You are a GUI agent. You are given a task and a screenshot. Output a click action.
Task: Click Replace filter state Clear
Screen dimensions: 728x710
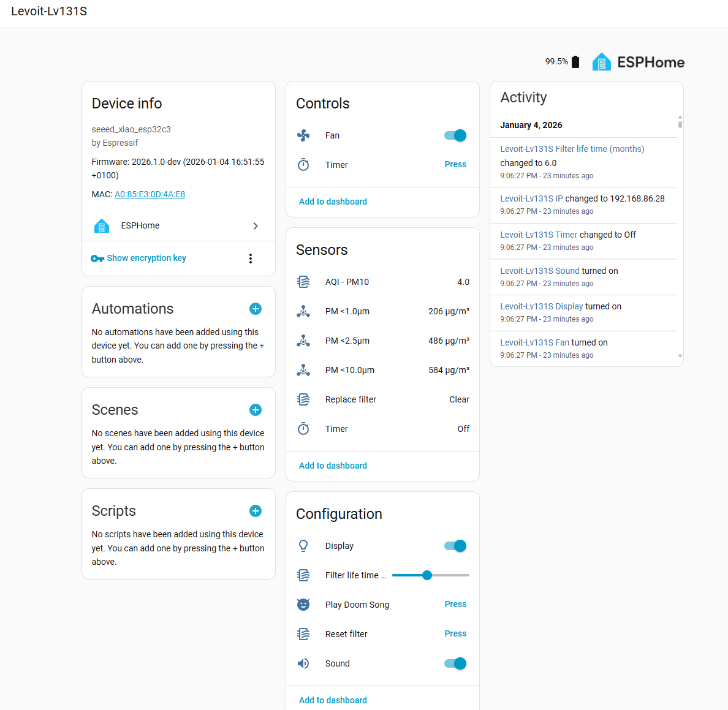[459, 399]
